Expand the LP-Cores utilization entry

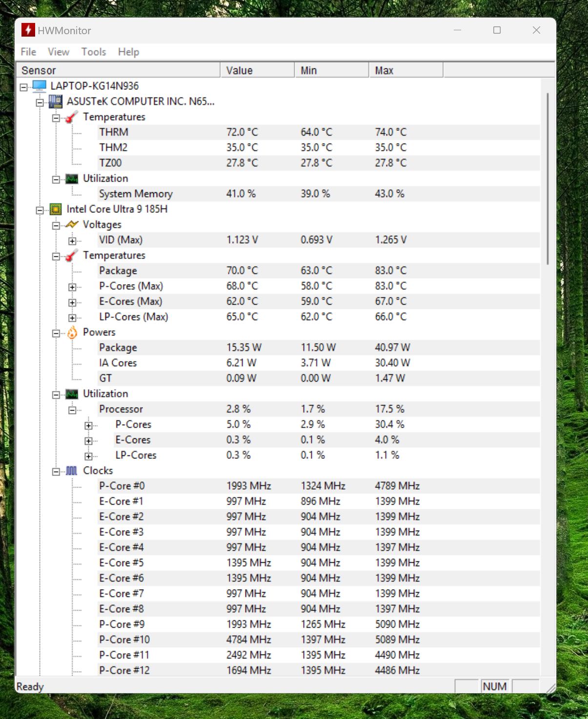pos(88,456)
